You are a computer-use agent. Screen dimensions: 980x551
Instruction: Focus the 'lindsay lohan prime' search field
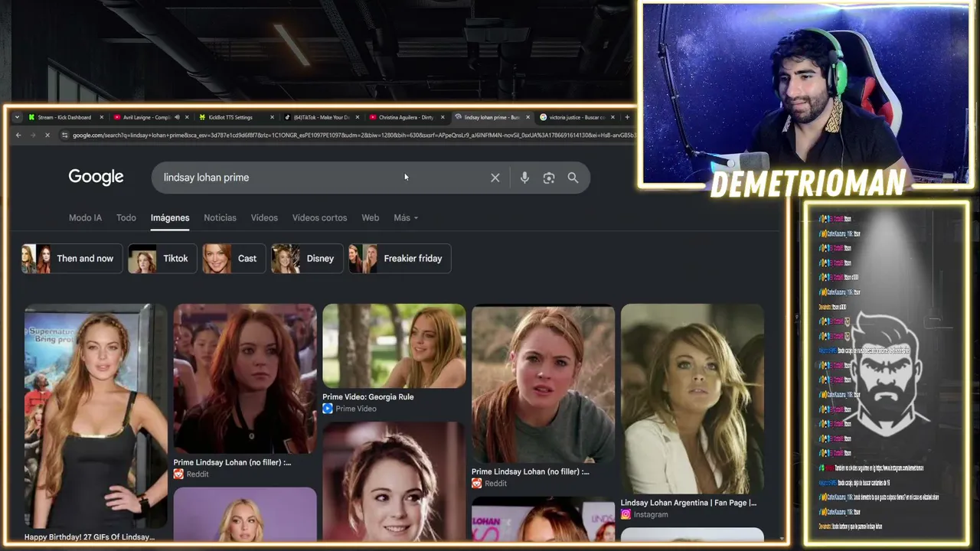point(322,178)
